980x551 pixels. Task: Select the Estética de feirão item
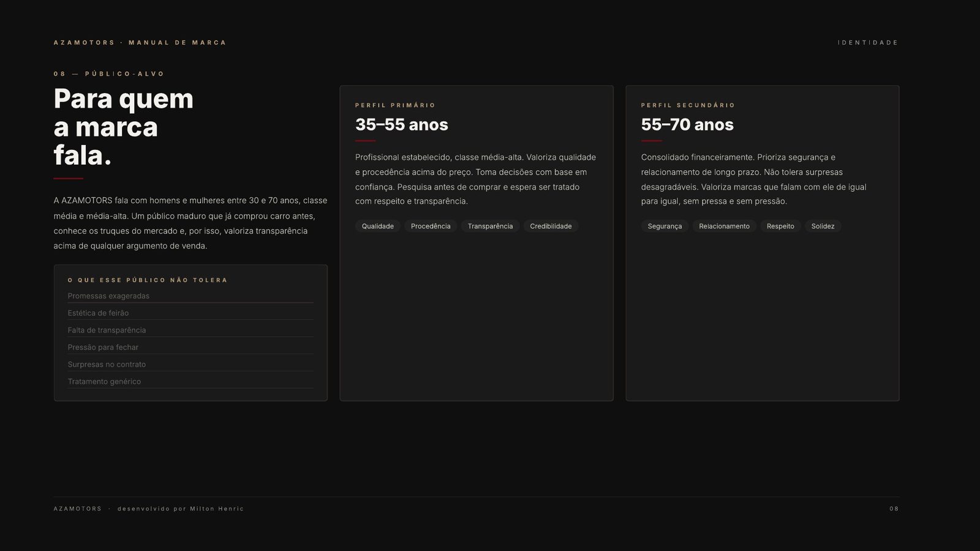190,313
